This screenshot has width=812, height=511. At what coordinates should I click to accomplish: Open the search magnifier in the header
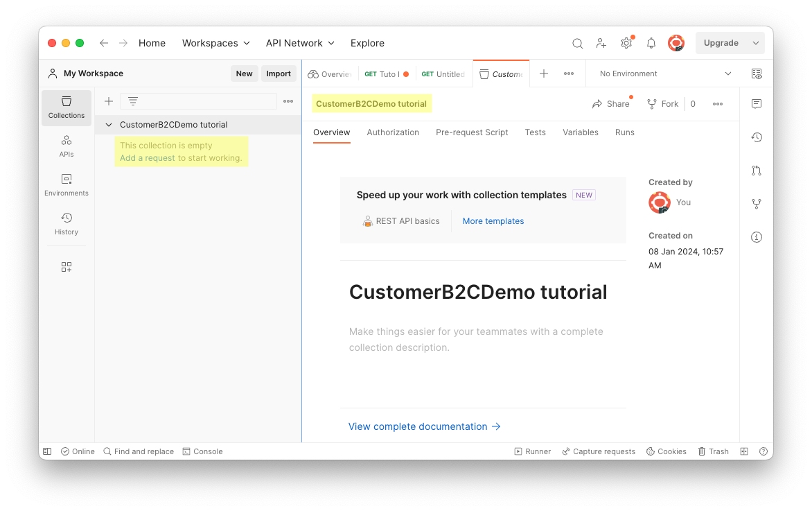pos(577,43)
